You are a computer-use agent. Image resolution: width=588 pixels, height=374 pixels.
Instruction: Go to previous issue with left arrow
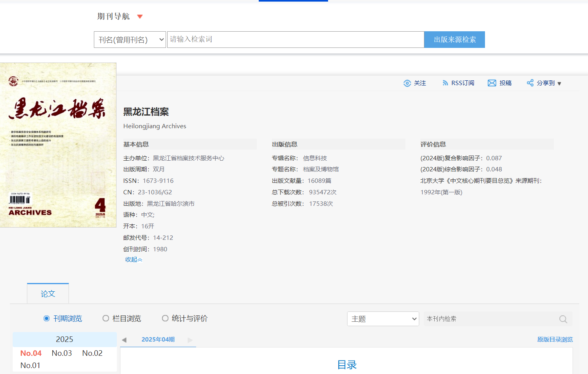pyautogui.click(x=124, y=340)
